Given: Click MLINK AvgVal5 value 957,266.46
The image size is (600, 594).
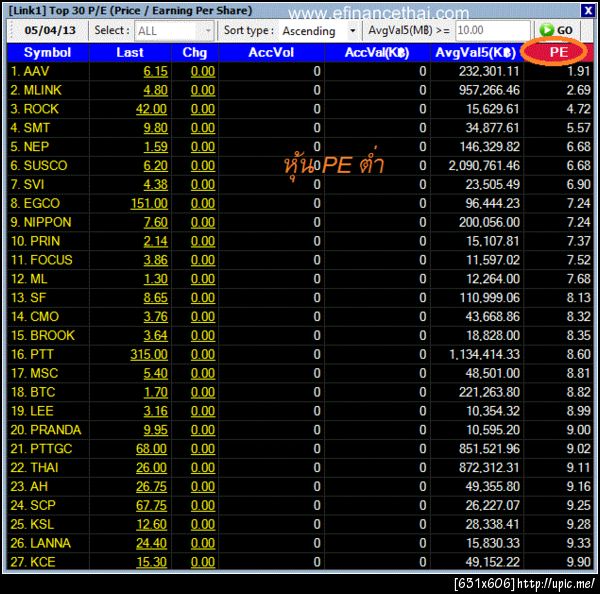Looking at the screenshot, I should [489, 90].
